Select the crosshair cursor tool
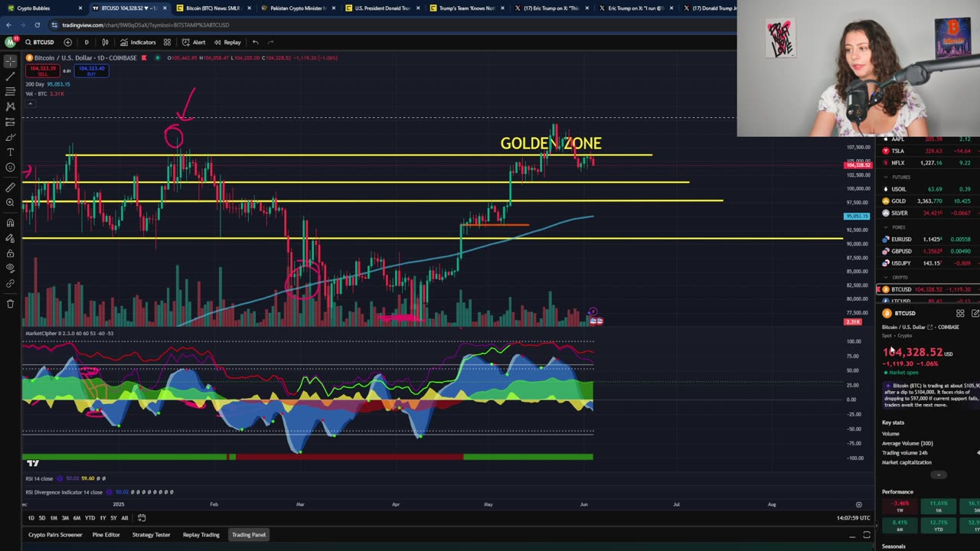The width and height of the screenshot is (980, 551). point(10,61)
